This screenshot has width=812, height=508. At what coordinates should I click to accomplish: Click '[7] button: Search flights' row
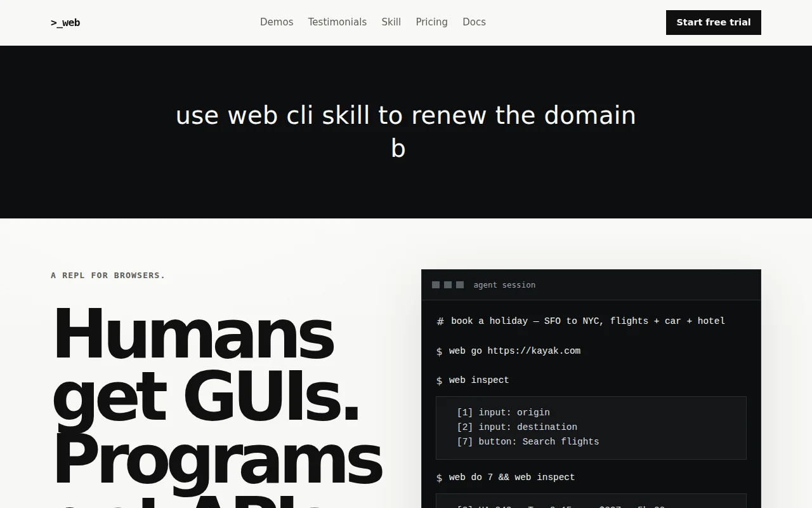[528, 442]
